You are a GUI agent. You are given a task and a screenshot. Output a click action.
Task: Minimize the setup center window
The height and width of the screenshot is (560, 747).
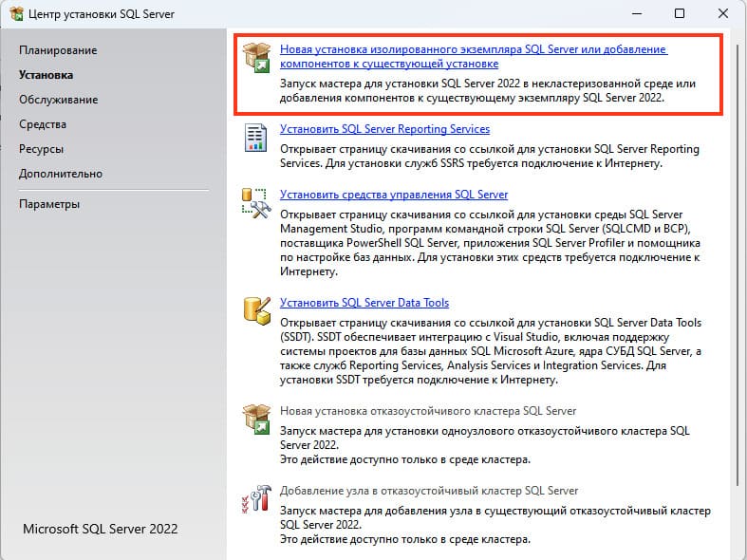[637, 14]
